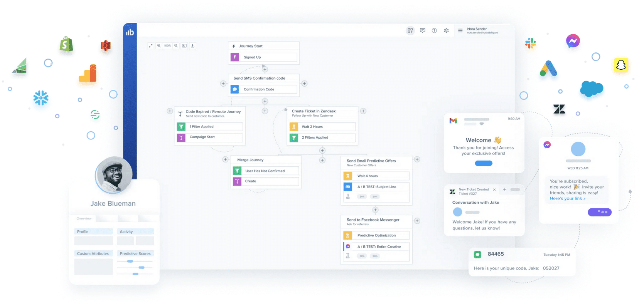Download the journey canvas
The width and height of the screenshot is (644, 305).
[x=193, y=45]
